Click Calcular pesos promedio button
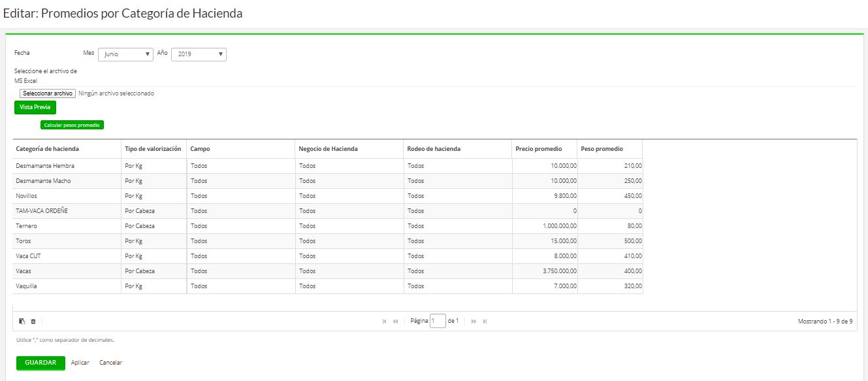 point(72,125)
